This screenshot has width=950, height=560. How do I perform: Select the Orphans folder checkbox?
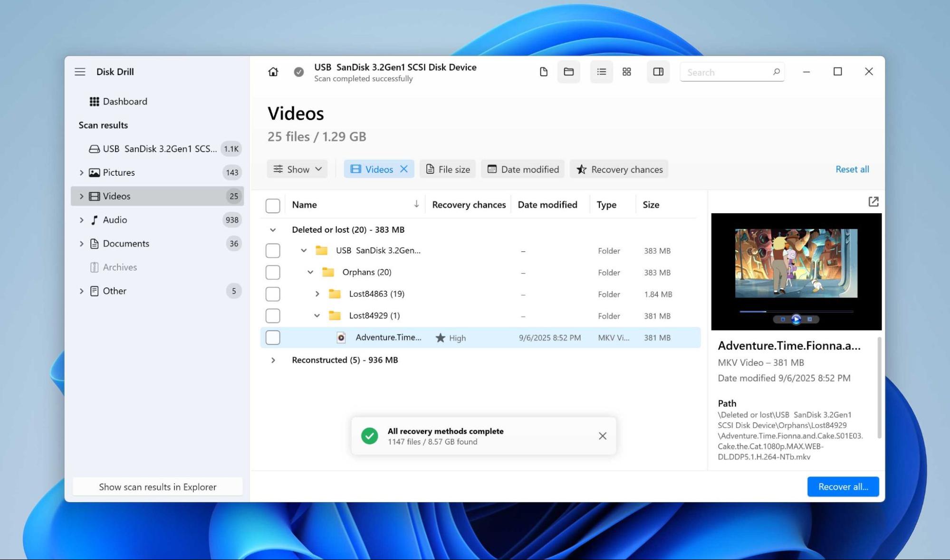coord(273,272)
